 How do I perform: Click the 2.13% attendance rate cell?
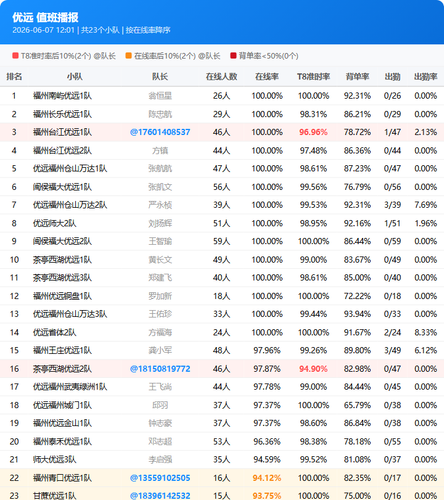[426, 132]
